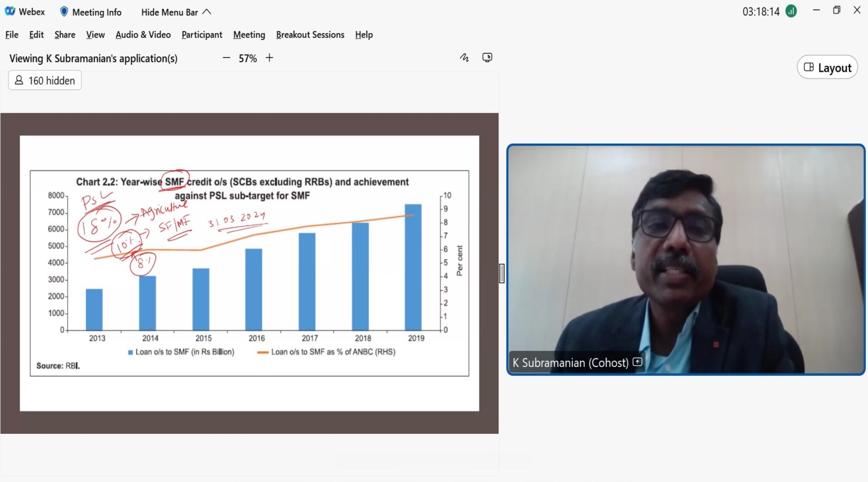868x482 pixels.
Task: Open the File menu
Action: click(12, 35)
